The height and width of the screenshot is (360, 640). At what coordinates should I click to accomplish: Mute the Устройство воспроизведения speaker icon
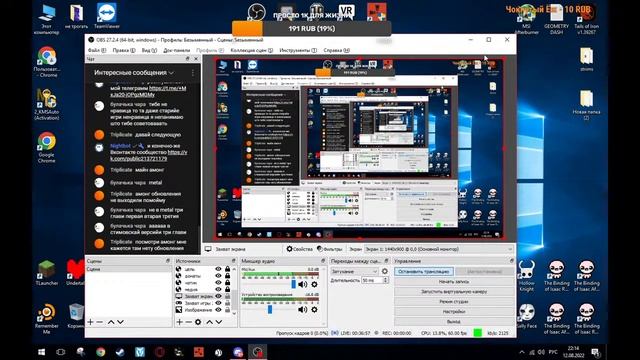coord(302,310)
